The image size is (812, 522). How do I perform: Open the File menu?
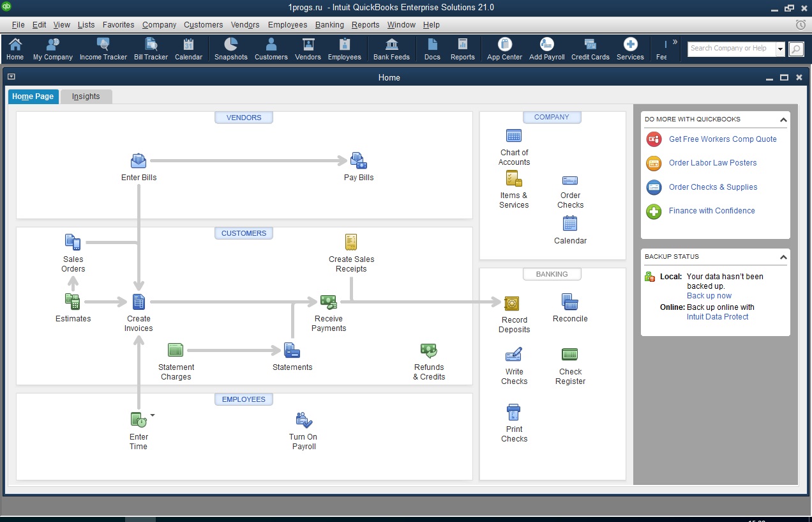tap(18, 25)
